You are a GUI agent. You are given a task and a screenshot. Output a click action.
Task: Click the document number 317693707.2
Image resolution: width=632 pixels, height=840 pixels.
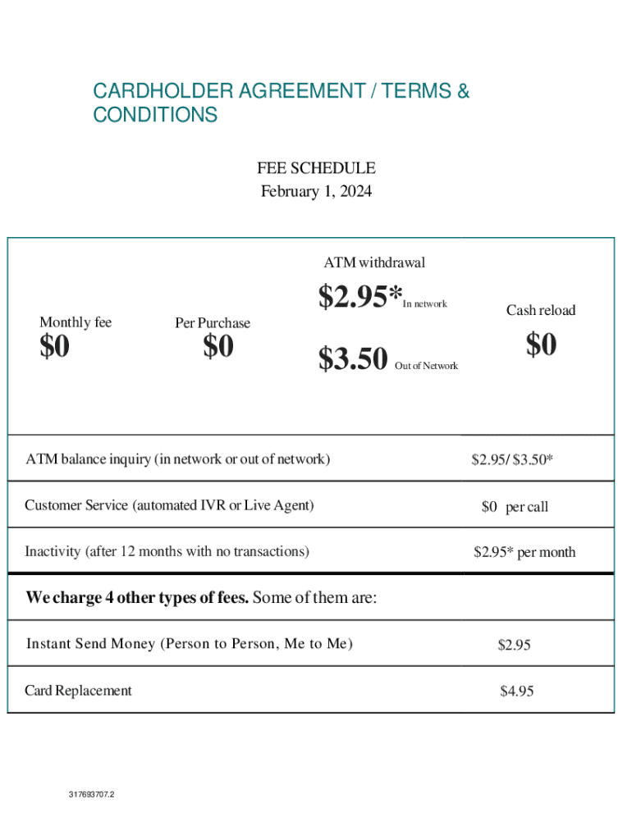coord(92,794)
